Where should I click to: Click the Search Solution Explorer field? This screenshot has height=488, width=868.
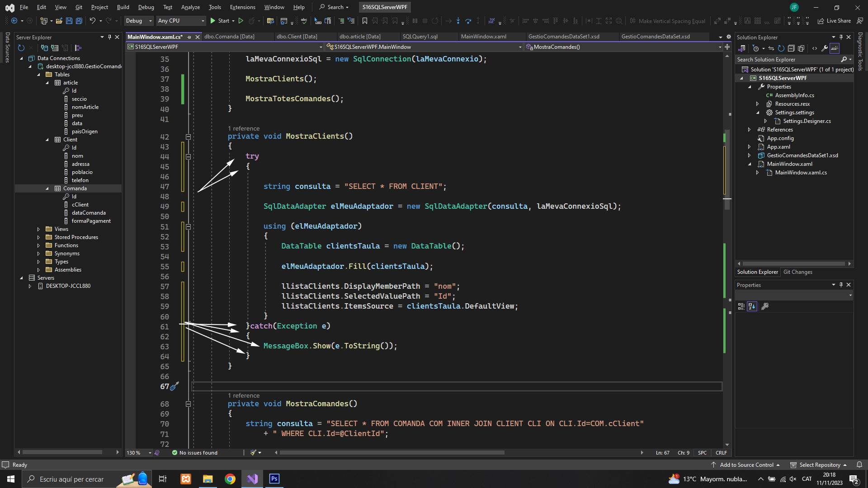coord(787,60)
